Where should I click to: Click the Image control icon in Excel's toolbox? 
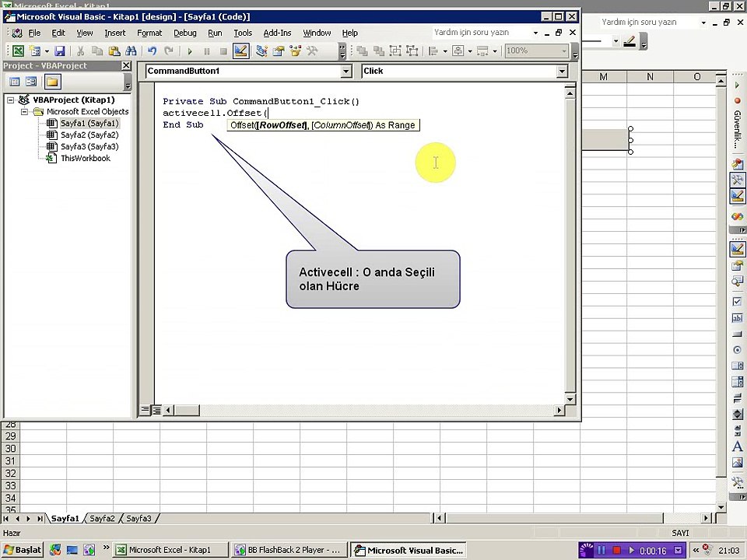click(738, 462)
